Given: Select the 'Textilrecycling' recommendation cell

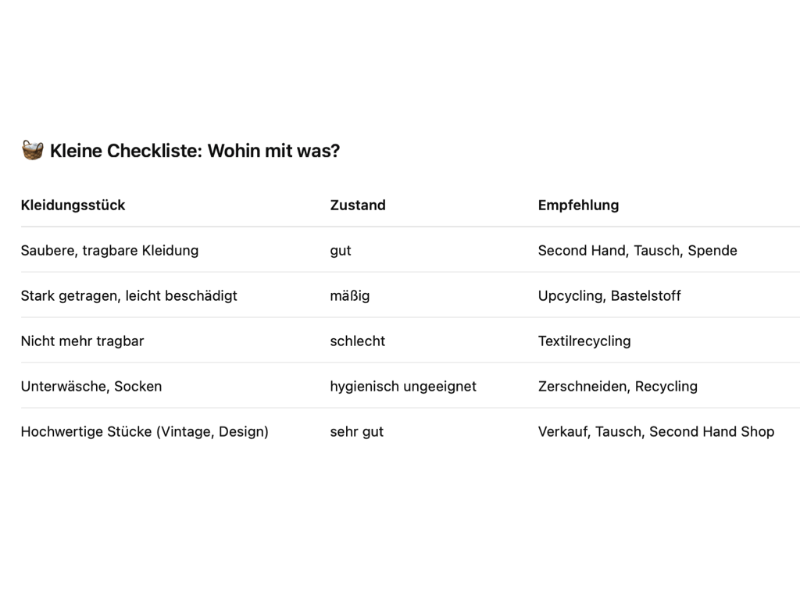Looking at the screenshot, I should click(584, 341).
